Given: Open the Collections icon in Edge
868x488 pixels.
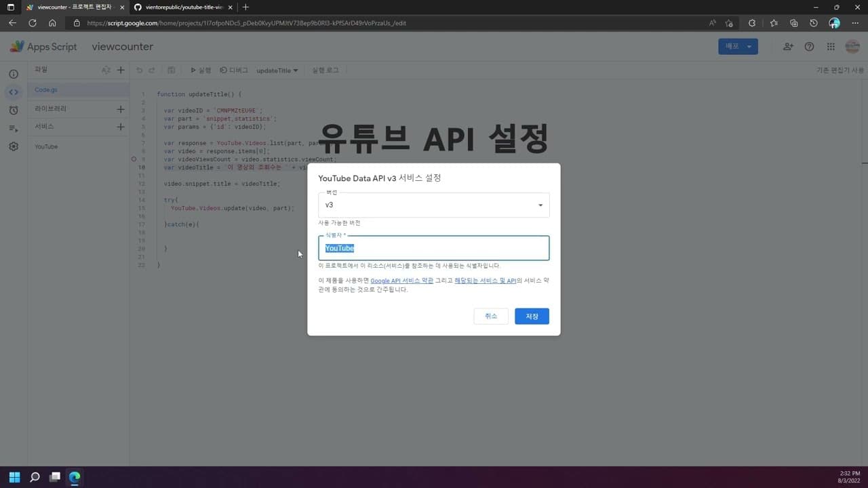Looking at the screenshot, I should 793,23.
